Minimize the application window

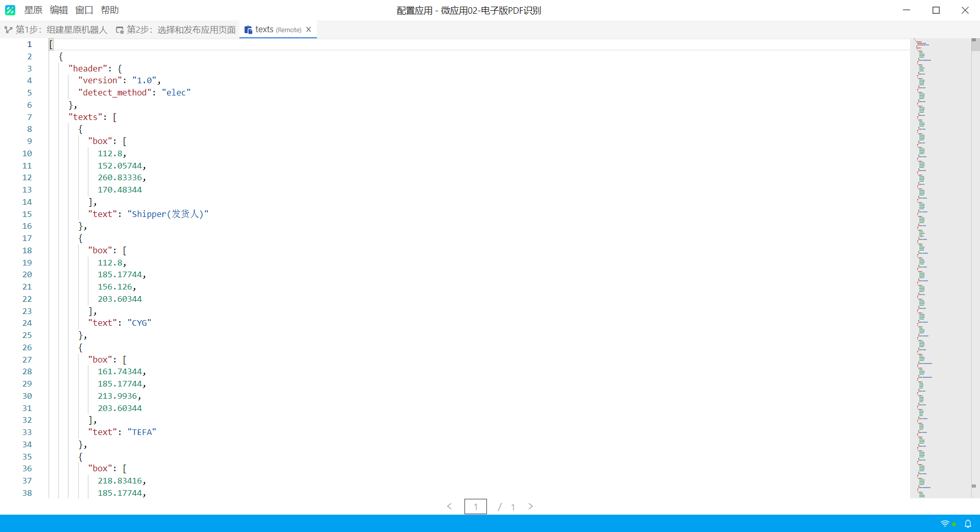[x=906, y=10]
